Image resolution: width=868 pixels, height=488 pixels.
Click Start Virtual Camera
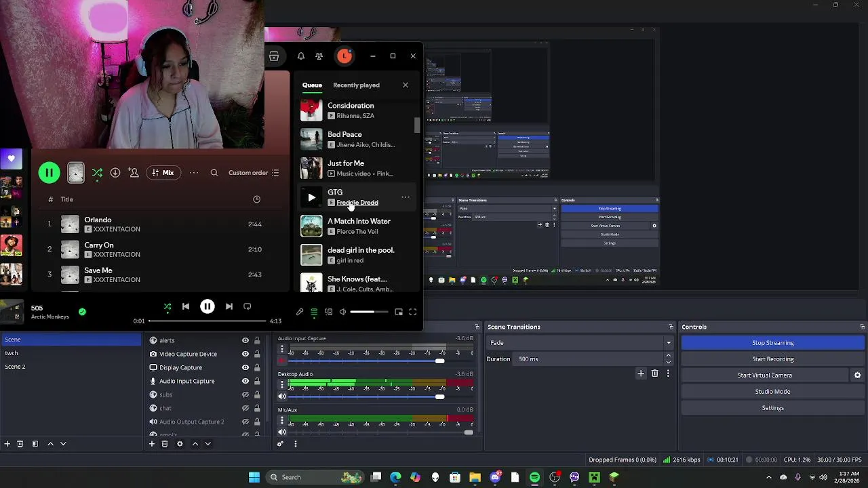pos(765,375)
